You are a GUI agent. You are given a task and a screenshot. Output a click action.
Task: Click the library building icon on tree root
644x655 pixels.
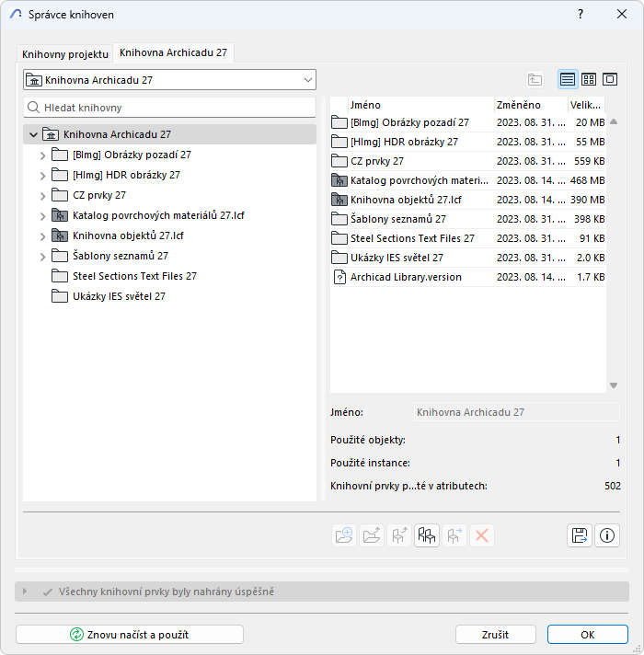tap(51, 134)
